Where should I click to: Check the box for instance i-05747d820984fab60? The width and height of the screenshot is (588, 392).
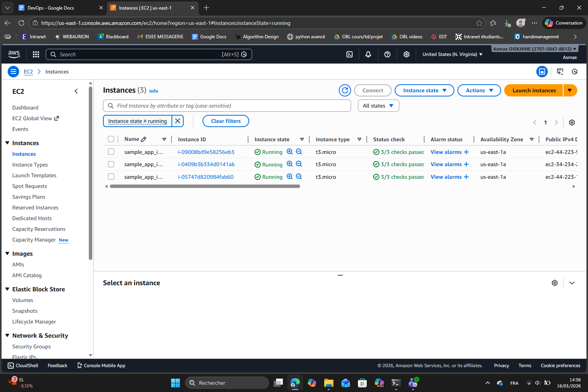pos(111,176)
